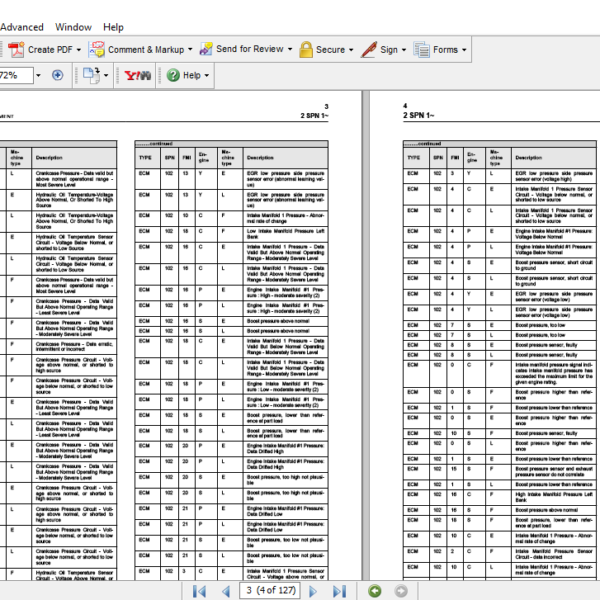
Task: Open the Help menu in menu bar
Action: pyautogui.click(x=113, y=27)
